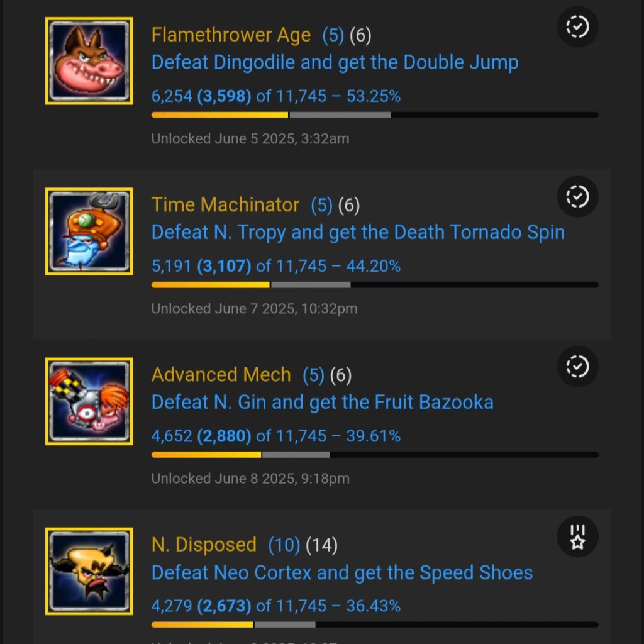
Task: Click the 44.20% unlock progress bar
Action: pyautogui.click(x=375, y=285)
